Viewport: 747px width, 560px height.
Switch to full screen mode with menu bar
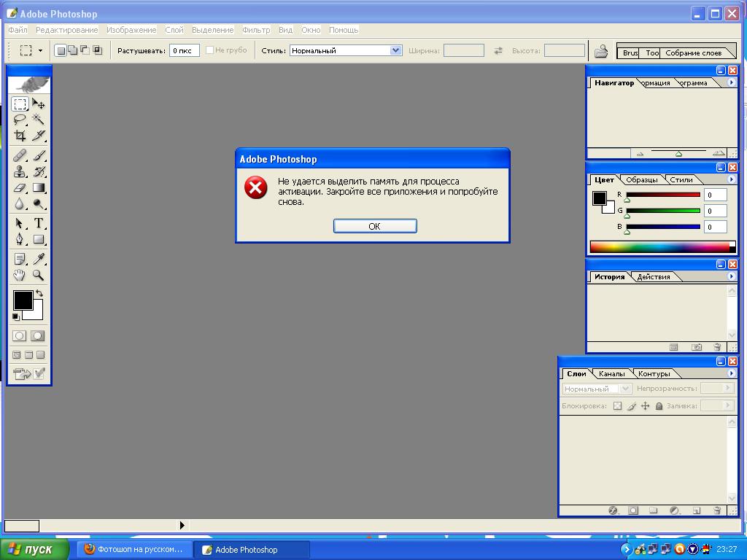click(28, 355)
